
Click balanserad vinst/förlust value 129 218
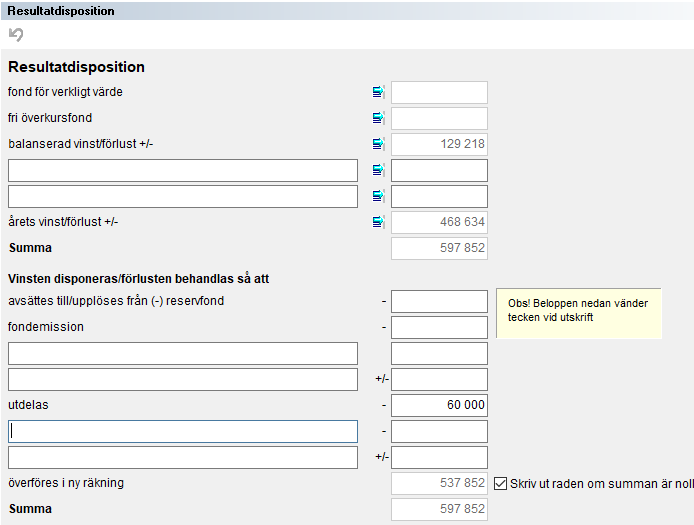click(439, 144)
